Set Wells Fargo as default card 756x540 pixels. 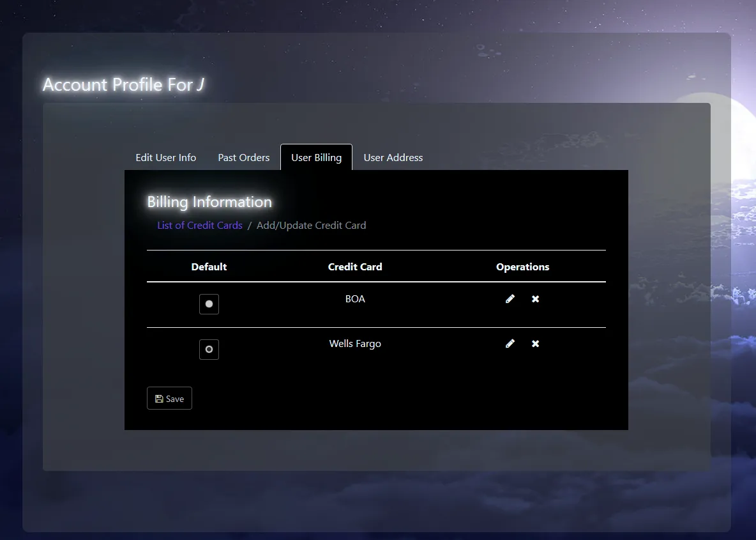tap(209, 350)
